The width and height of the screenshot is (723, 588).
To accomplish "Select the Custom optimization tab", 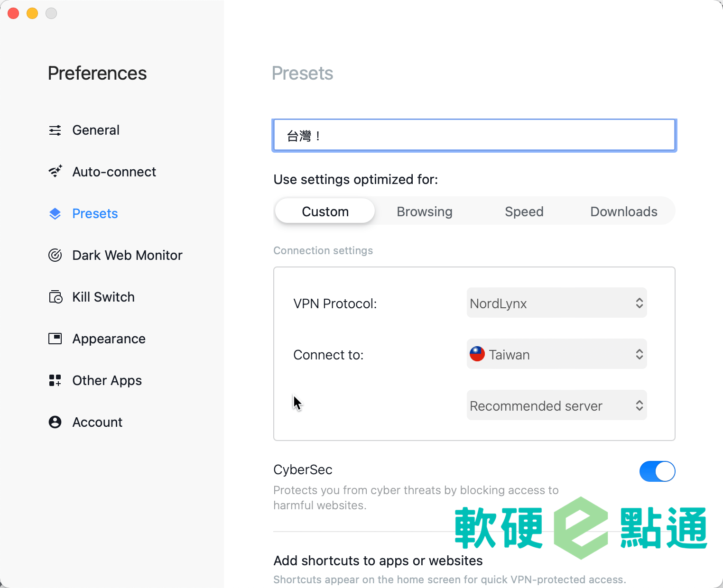I will click(x=325, y=211).
